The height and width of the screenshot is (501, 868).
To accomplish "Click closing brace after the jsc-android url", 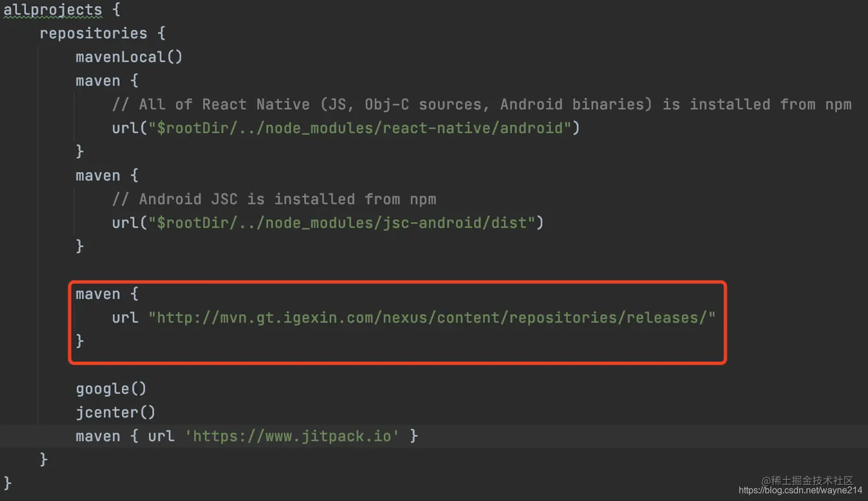I will pos(80,246).
